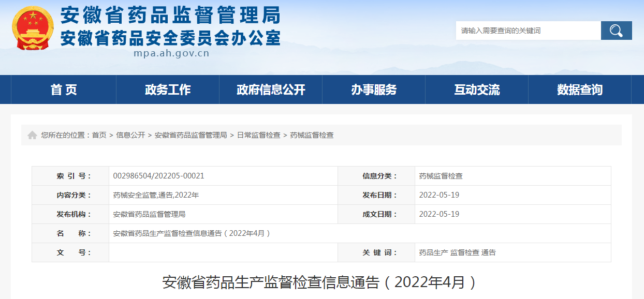Click the 安徽省药品监督管理局 site title
Screen dimensions: 644x299
coord(170,16)
